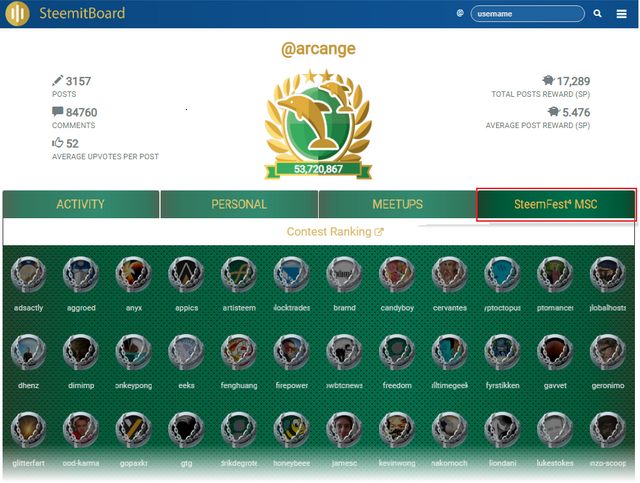Click the SteemitBoard title text
Viewport: 640px width, 483px height.
pos(82,13)
